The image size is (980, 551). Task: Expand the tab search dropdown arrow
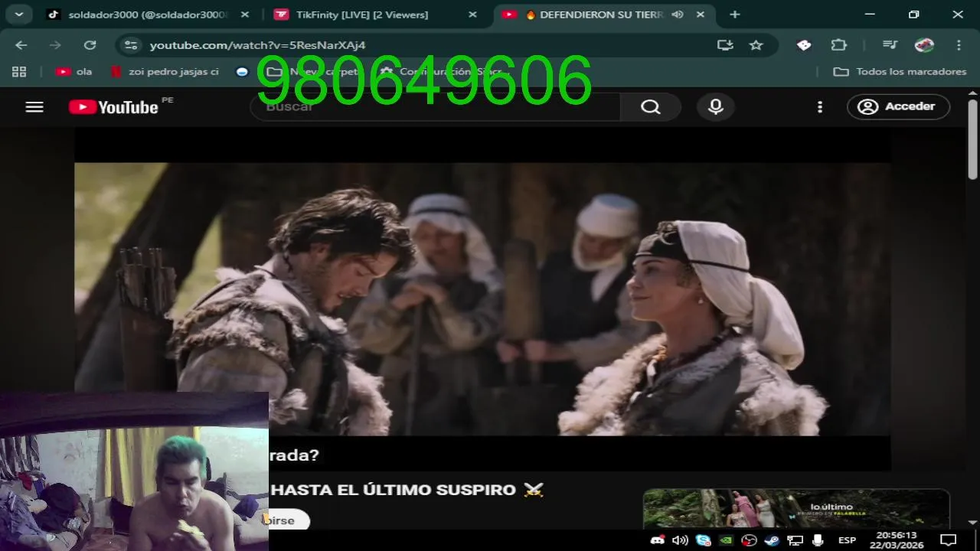click(x=18, y=15)
